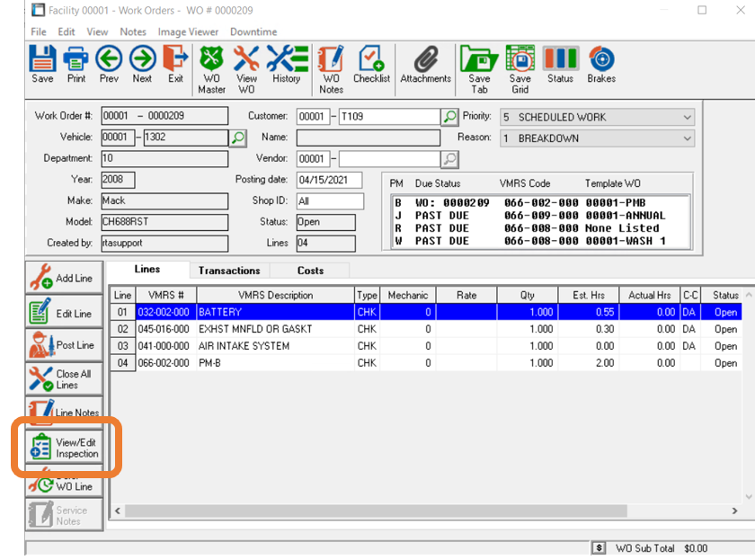The height and width of the screenshot is (560, 755).
Task: Print the work order
Action: pyautogui.click(x=76, y=65)
